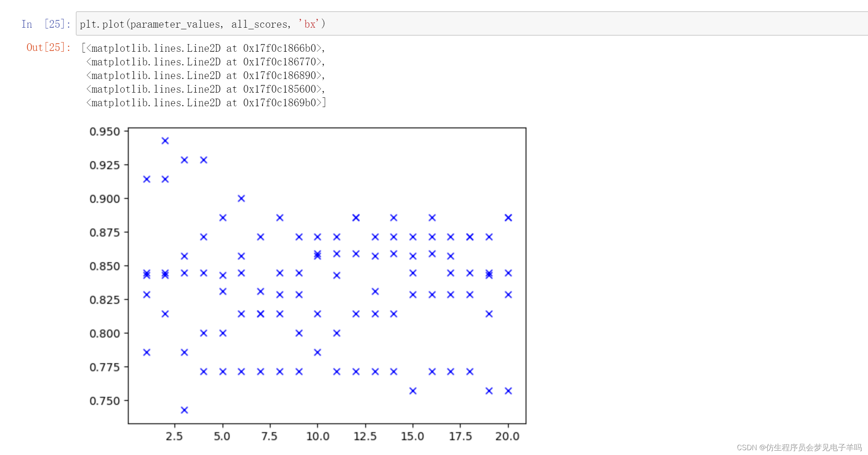This screenshot has width=868, height=455.
Task: Click y-axis tick label 0.875
Action: coord(105,233)
